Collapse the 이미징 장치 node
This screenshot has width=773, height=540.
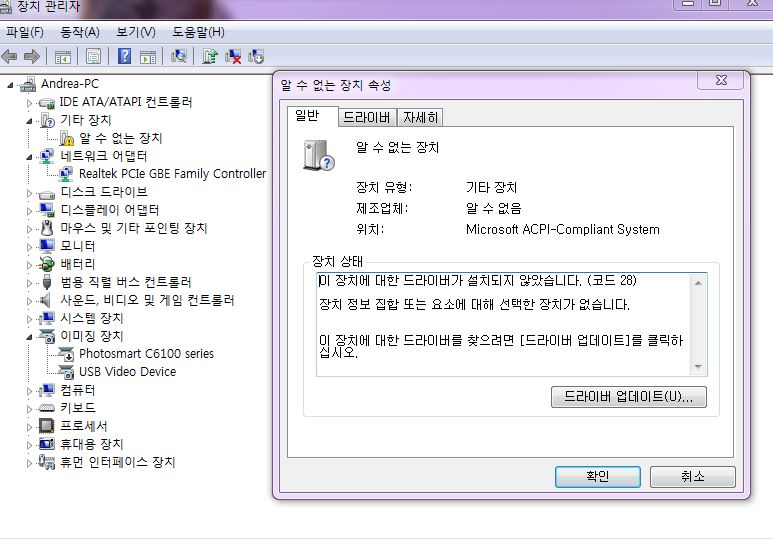(29, 337)
